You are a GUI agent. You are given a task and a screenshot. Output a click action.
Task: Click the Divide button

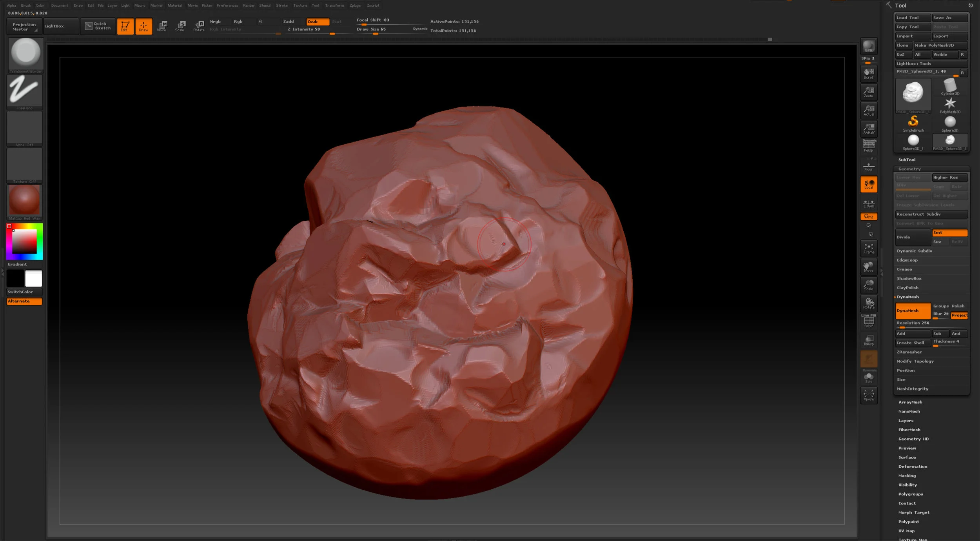tap(913, 237)
